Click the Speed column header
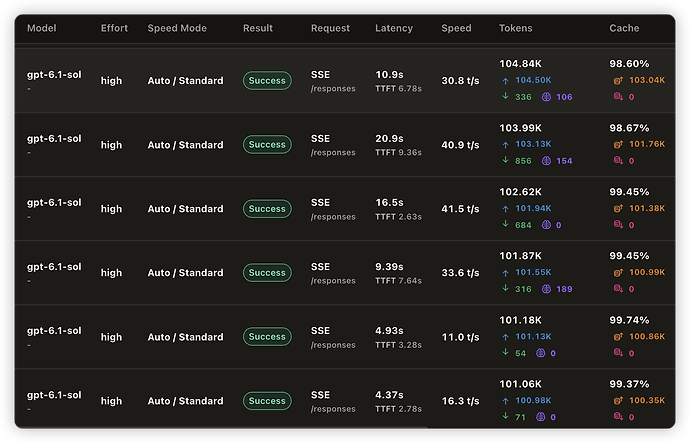The image size is (690, 443). 456,28
